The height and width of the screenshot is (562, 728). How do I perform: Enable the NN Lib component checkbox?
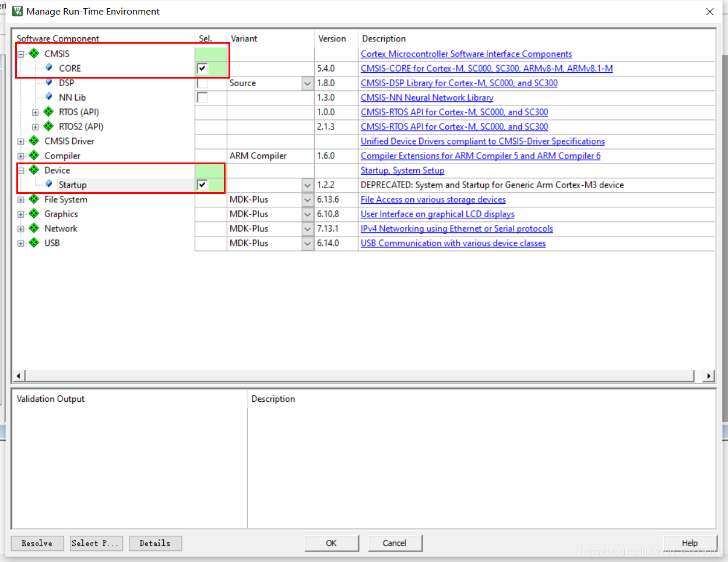pos(202,97)
